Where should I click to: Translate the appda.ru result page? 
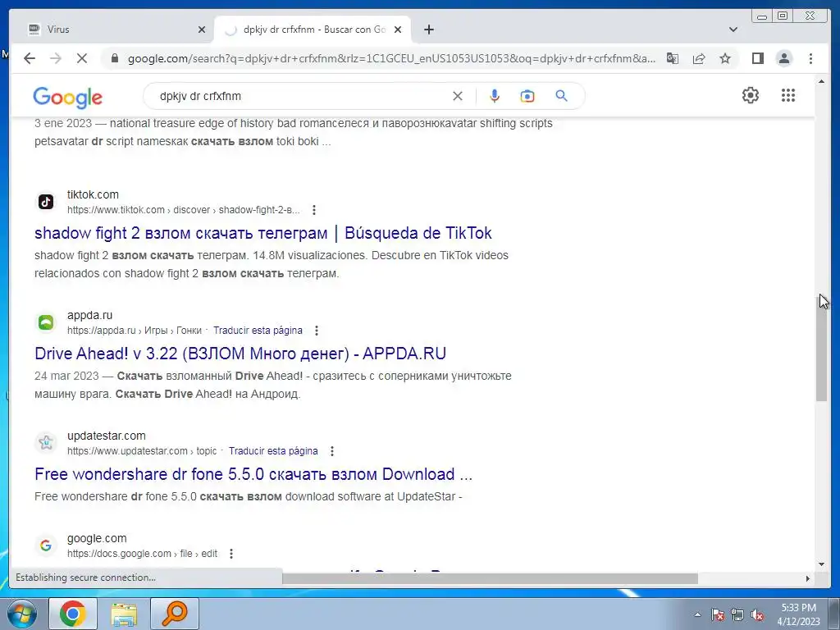[x=258, y=331]
